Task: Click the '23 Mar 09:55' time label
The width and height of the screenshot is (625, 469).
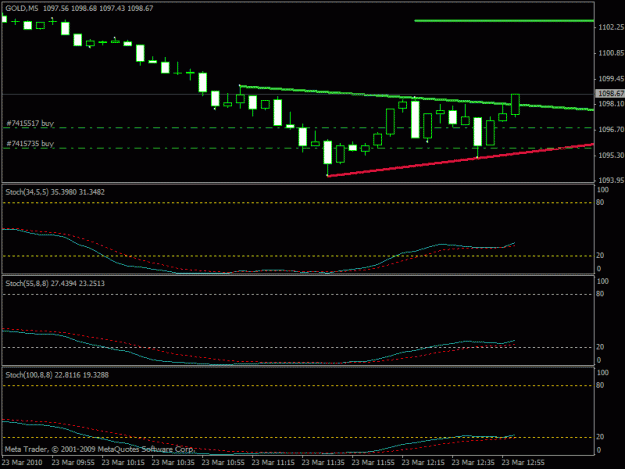Action: [x=73, y=462]
